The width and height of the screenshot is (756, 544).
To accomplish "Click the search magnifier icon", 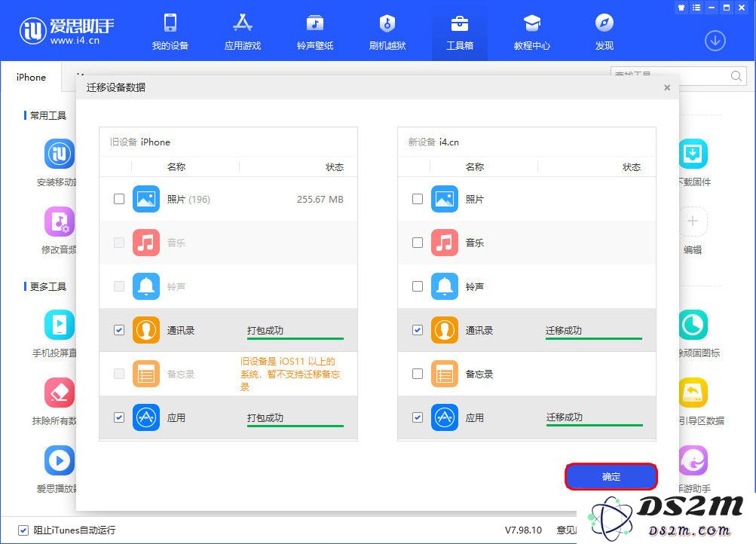I will (736, 75).
